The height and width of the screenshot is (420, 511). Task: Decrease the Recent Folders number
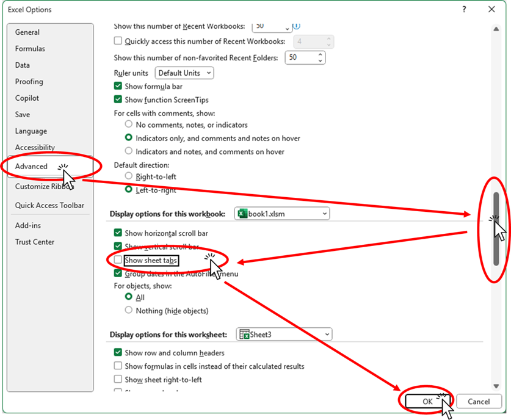(x=321, y=60)
